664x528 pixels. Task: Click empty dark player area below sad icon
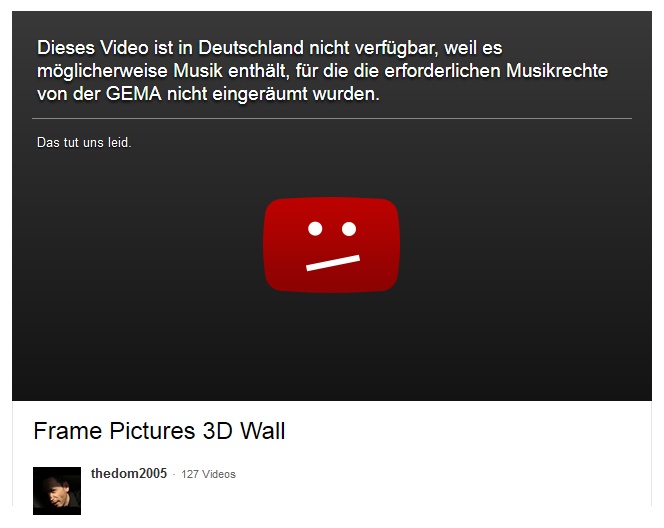[332, 345]
